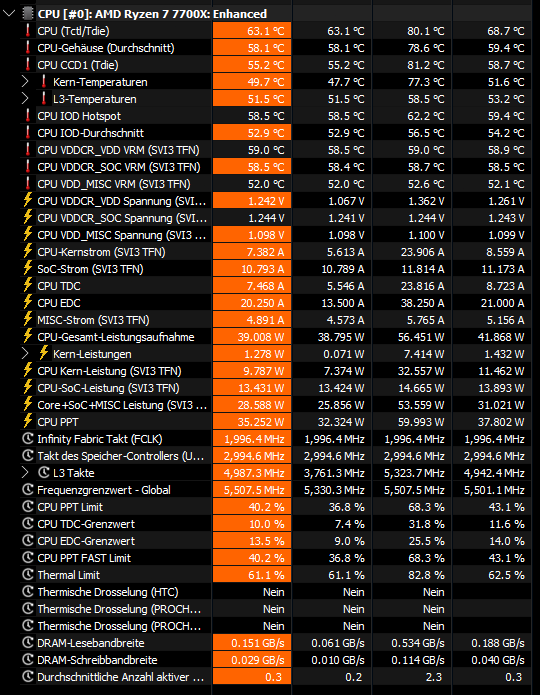Screen dimensions: 540x695
Task: Select the MISC-Strom (SVI3 TFN) label
Action: (x=93, y=320)
